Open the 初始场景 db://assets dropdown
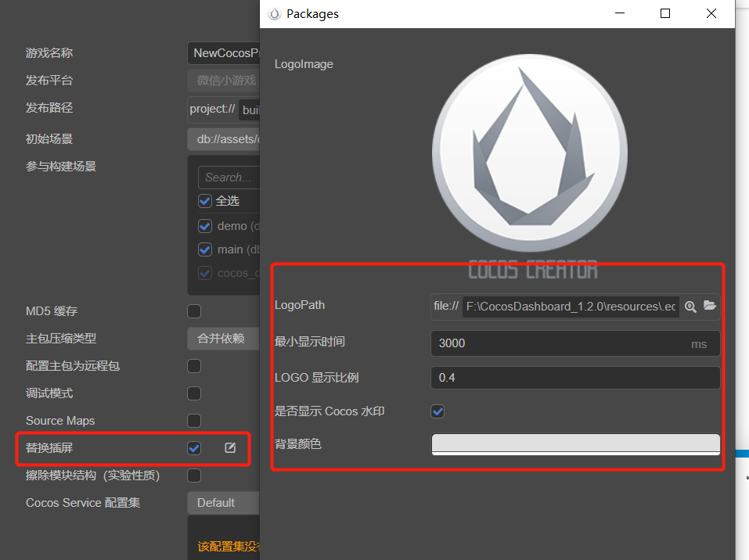The image size is (749, 560). [224, 139]
